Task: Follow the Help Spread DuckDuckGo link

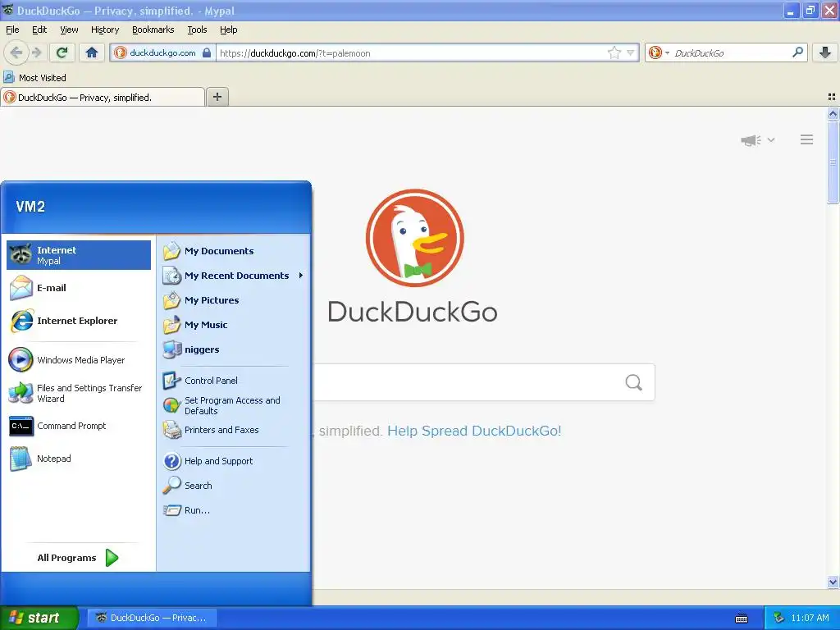Action: pos(474,431)
